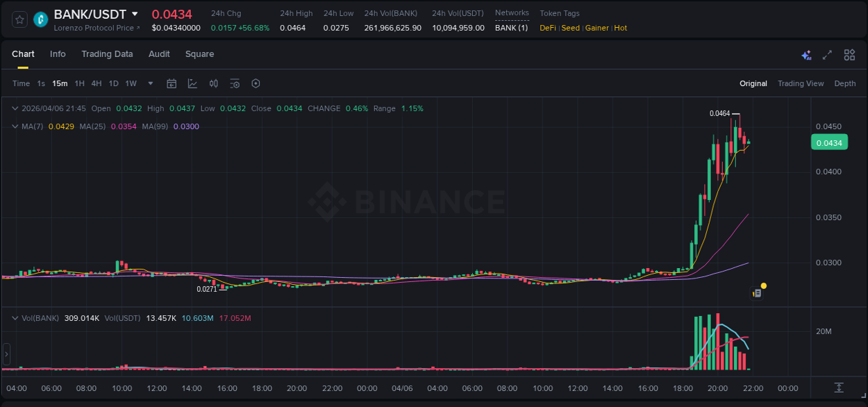Click the 24h Chg value +56.68%
The image size is (868, 407).
(x=253, y=28)
